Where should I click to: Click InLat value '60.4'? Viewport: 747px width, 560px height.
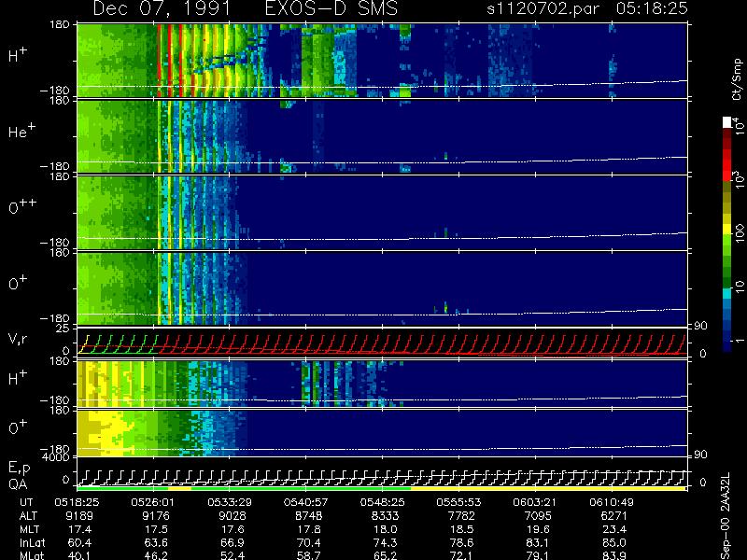click(80, 542)
